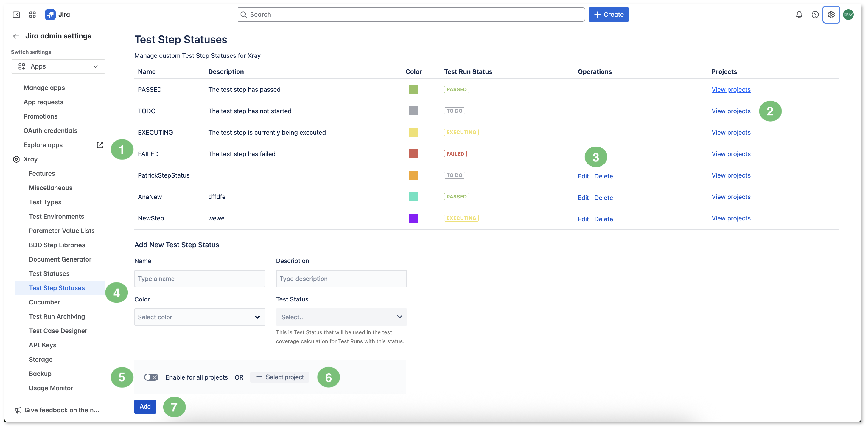Open Cucumber settings
Image resolution: width=868 pixels, height=429 pixels.
tap(44, 302)
